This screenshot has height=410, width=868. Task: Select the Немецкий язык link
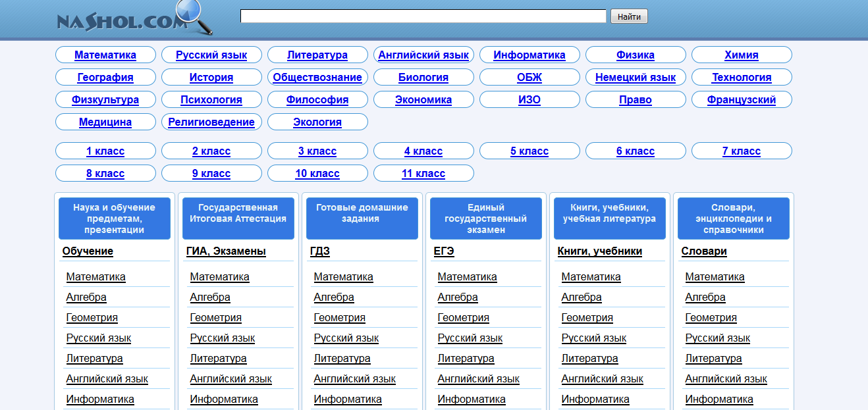(x=636, y=78)
